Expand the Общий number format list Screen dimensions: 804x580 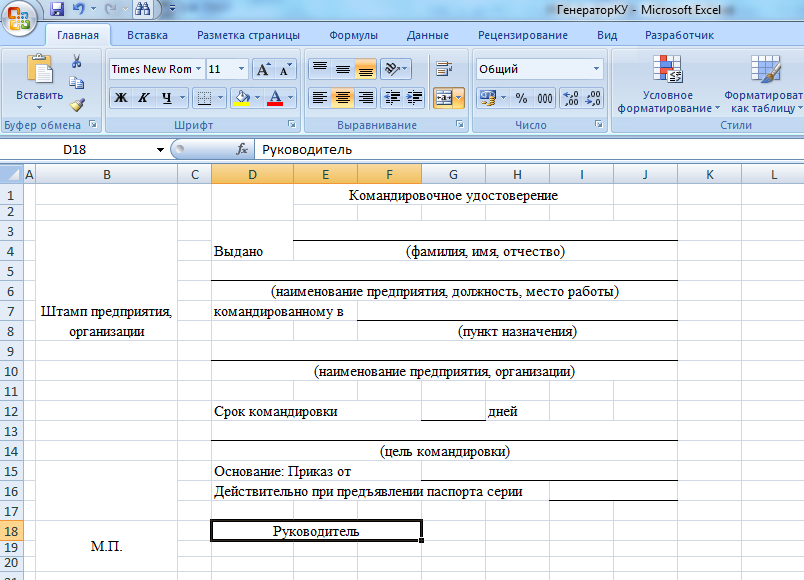point(596,69)
